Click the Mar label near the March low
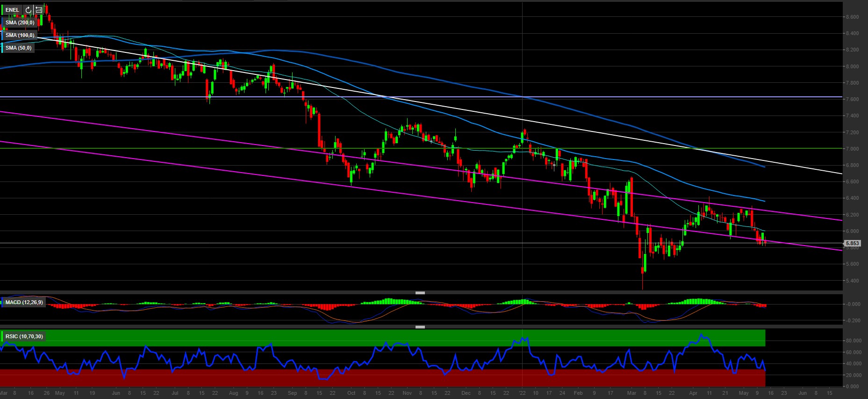 [631, 393]
